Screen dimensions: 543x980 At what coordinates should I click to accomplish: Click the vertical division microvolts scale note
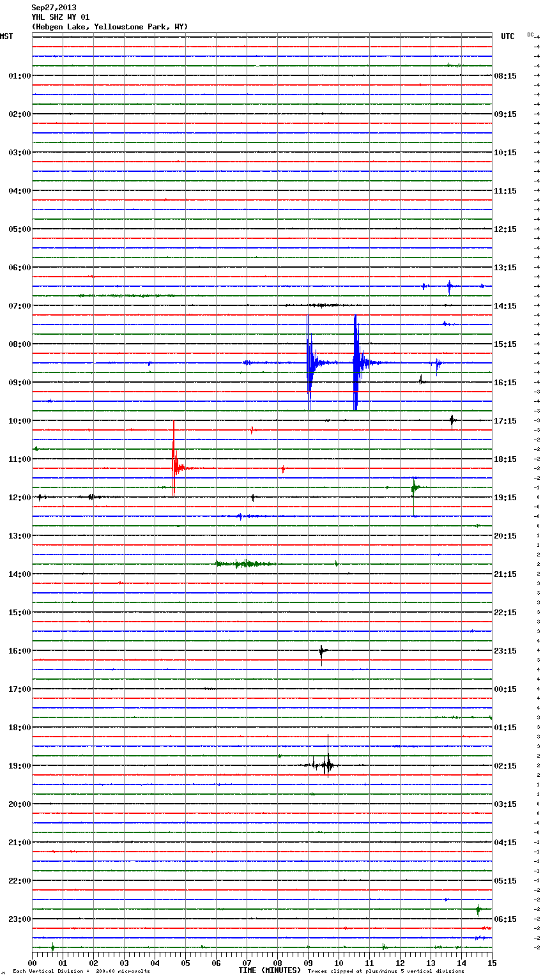click(81, 971)
